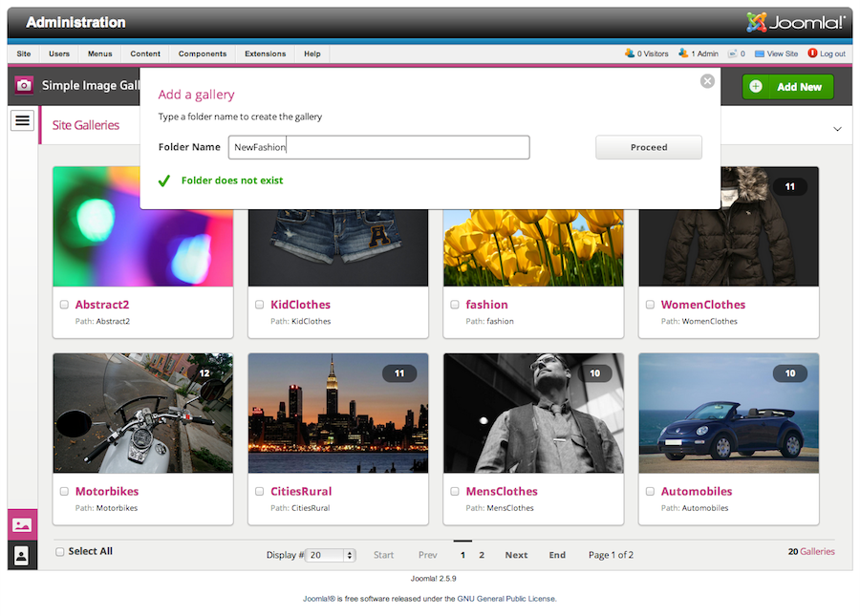Click the View Site monitor icon
Viewport: 860px width, 616px height.
[760, 53]
